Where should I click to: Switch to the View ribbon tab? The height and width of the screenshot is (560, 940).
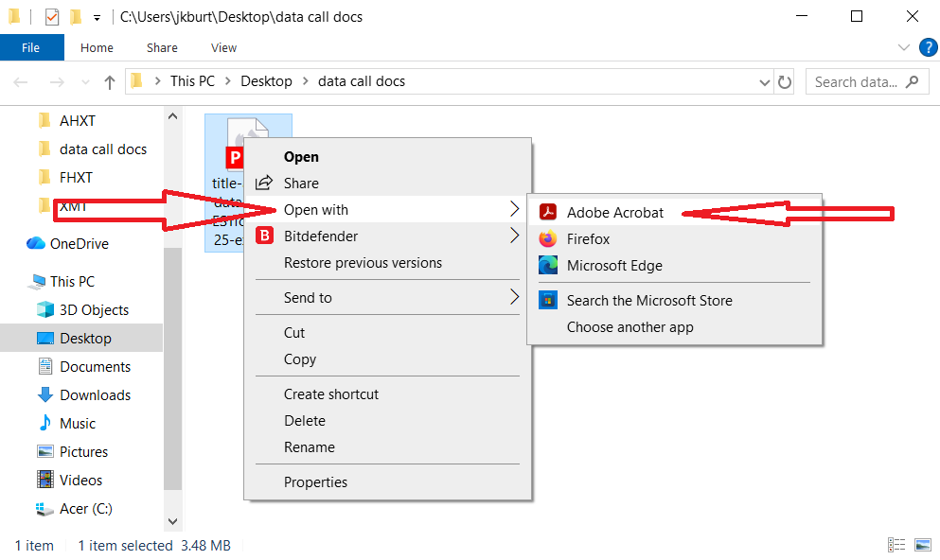click(223, 47)
